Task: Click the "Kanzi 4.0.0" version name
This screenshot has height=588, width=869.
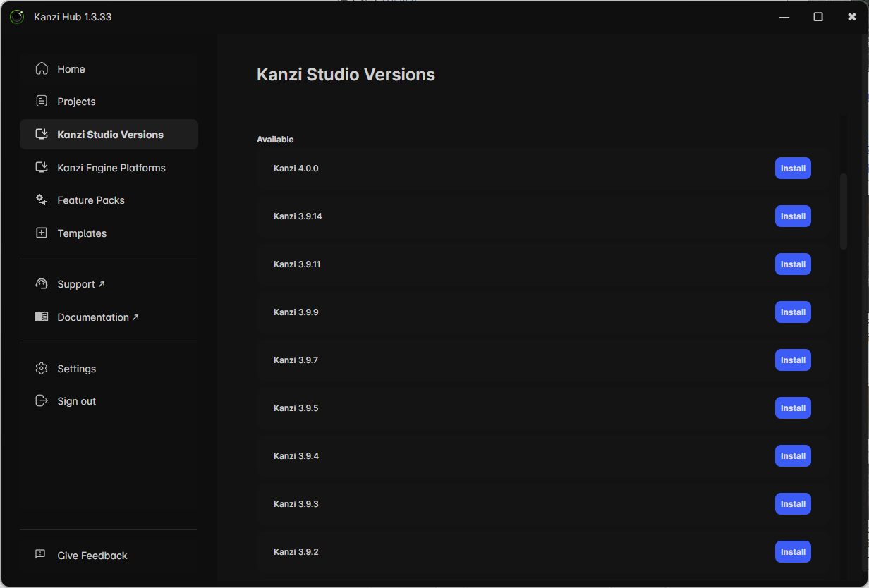Action: click(x=296, y=169)
